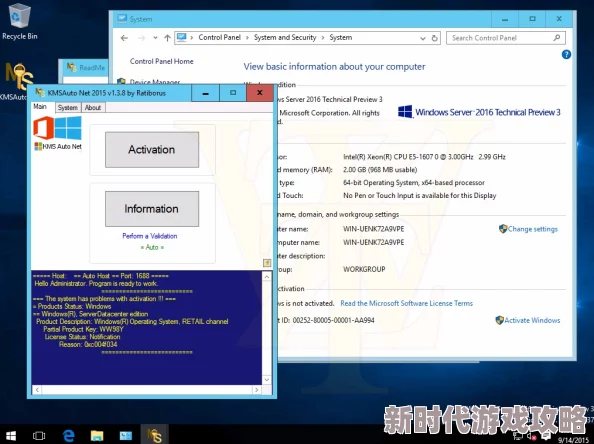Focus the Search Control Panel field
The height and width of the screenshot is (444, 594).
point(506,38)
